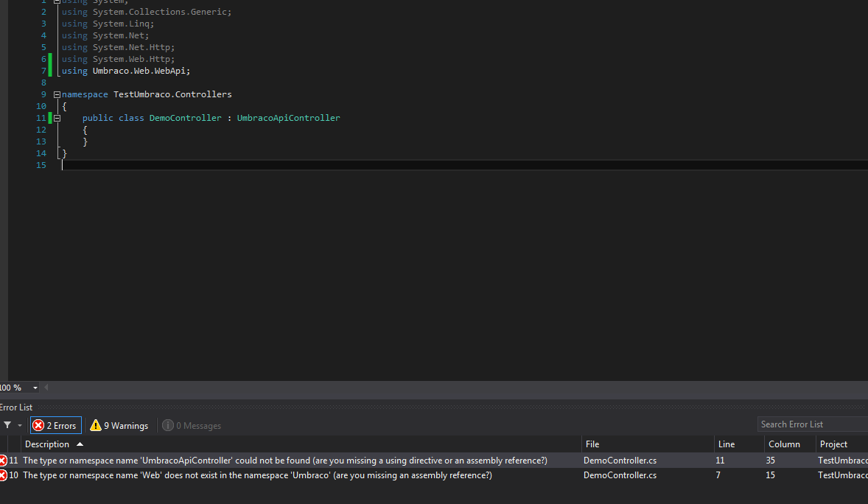Click the DemoController class name in code

click(x=186, y=118)
